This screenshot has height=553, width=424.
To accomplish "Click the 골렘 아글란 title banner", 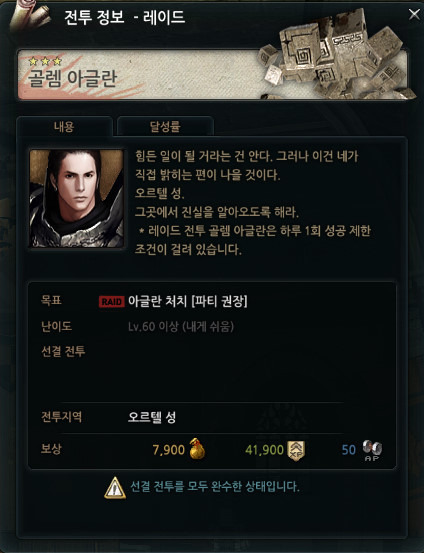I will (212, 74).
